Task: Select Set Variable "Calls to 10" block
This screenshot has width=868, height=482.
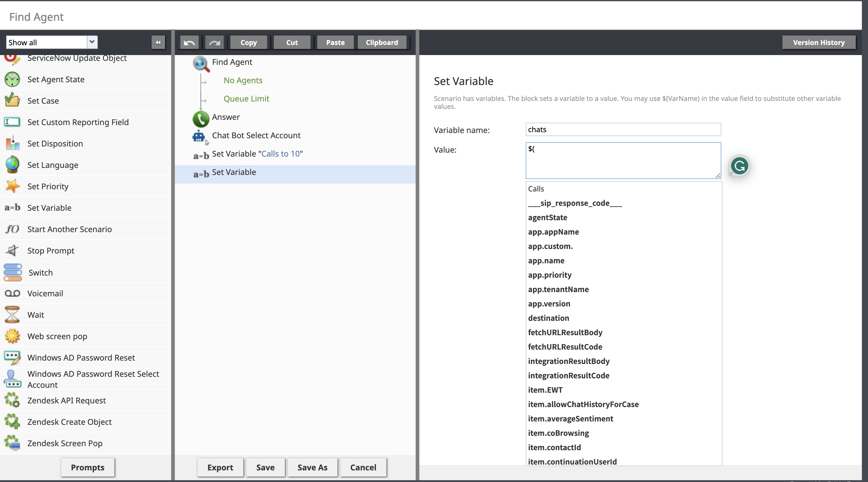Action: coord(257,154)
